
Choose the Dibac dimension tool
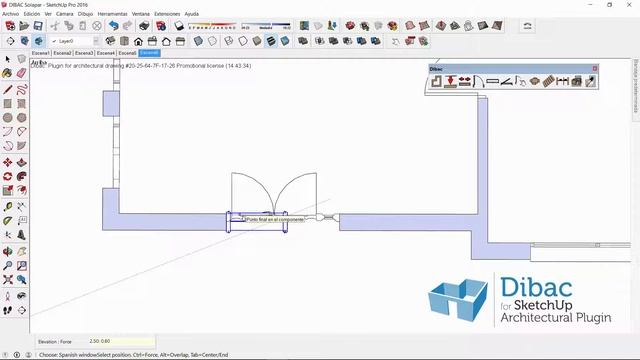click(562, 81)
